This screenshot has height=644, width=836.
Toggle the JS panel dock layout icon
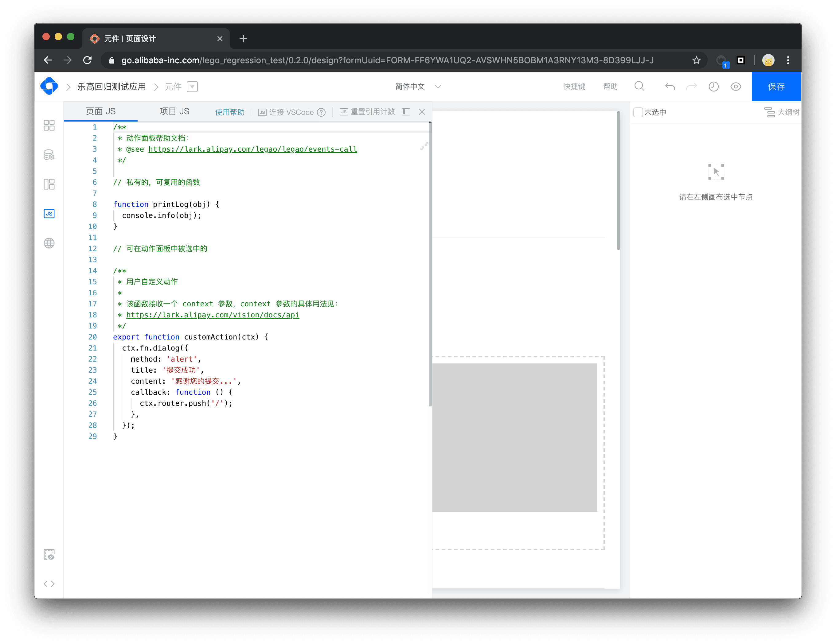pos(406,112)
